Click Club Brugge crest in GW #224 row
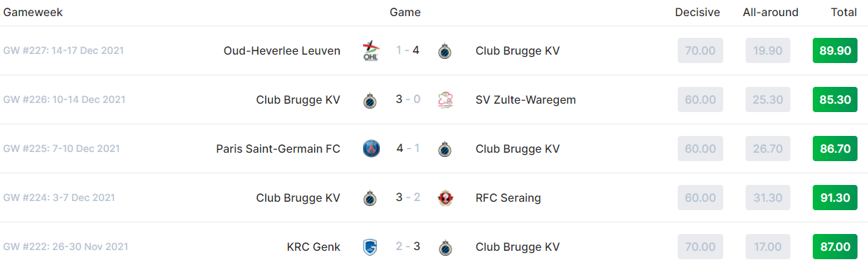This screenshot has width=868, height=262. (371, 198)
